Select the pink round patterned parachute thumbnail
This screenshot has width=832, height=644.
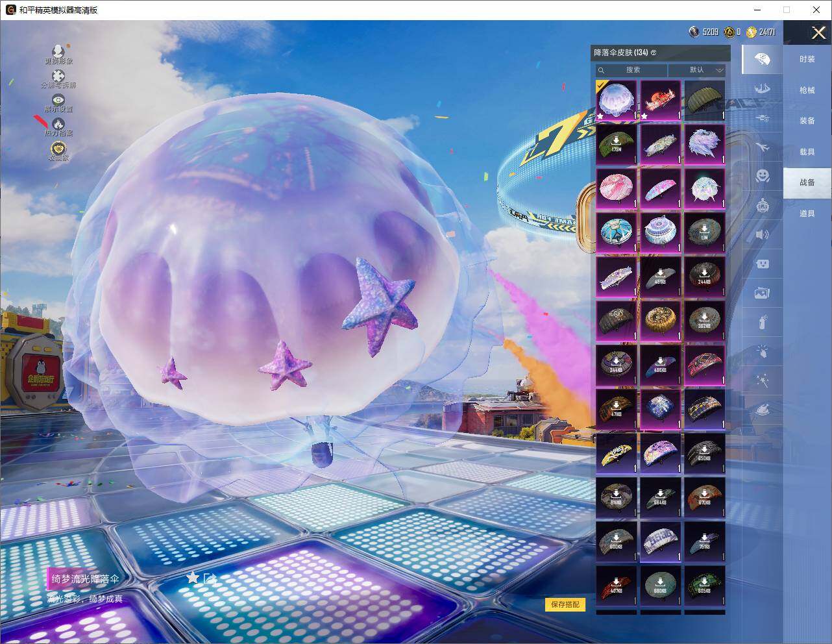pos(617,188)
